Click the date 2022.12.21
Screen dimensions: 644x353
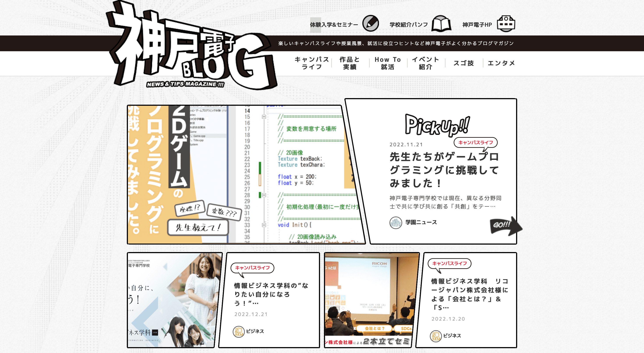tap(251, 314)
